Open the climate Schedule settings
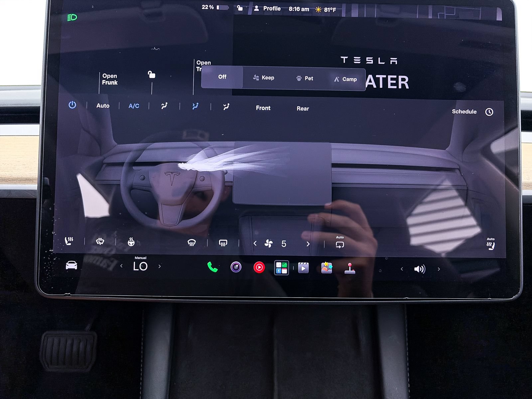The height and width of the screenshot is (399, 532). point(472,112)
